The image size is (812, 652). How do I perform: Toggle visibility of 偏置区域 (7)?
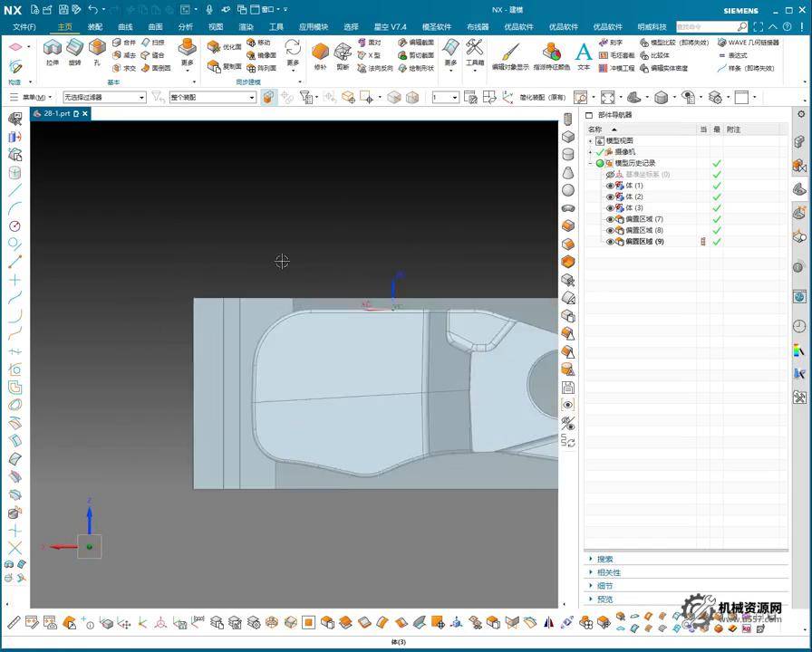coord(610,219)
